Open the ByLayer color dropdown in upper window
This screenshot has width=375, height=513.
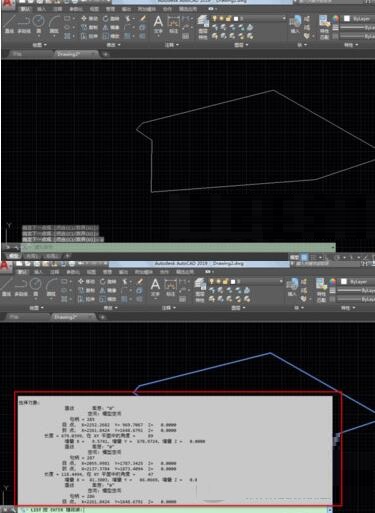(x=359, y=19)
